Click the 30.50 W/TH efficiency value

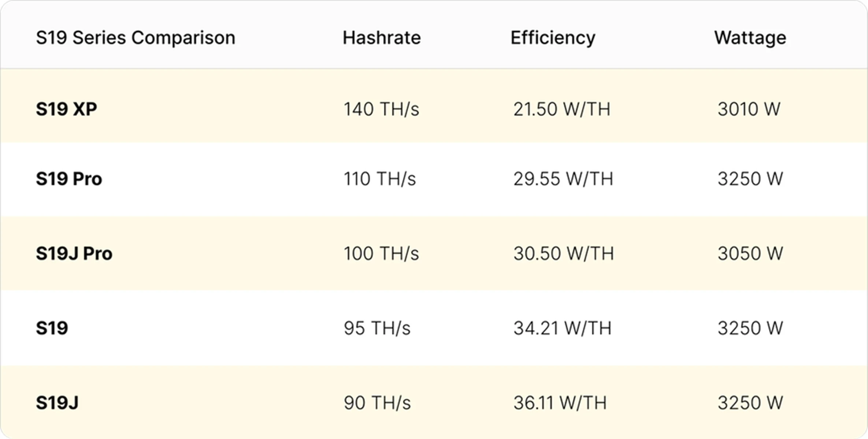[563, 254]
